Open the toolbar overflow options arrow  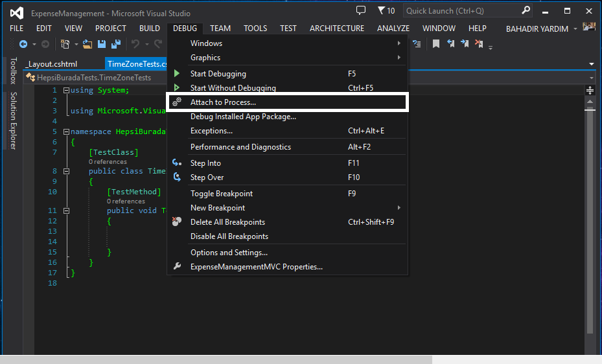pos(491,47)
